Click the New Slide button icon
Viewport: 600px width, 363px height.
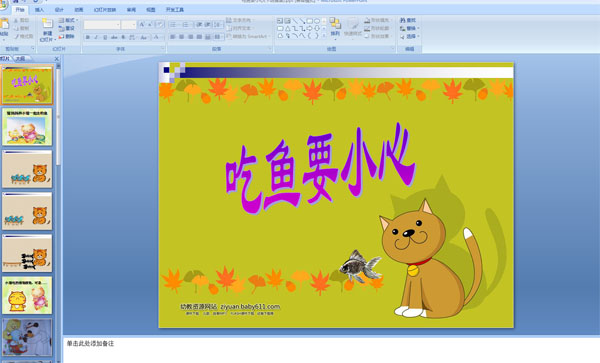47,24
